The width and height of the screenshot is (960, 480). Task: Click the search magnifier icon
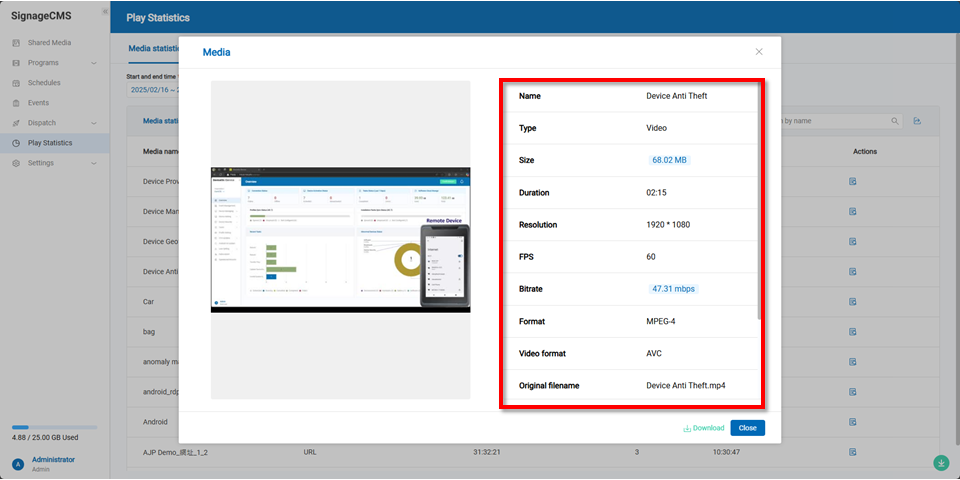(x=895, y=121)
